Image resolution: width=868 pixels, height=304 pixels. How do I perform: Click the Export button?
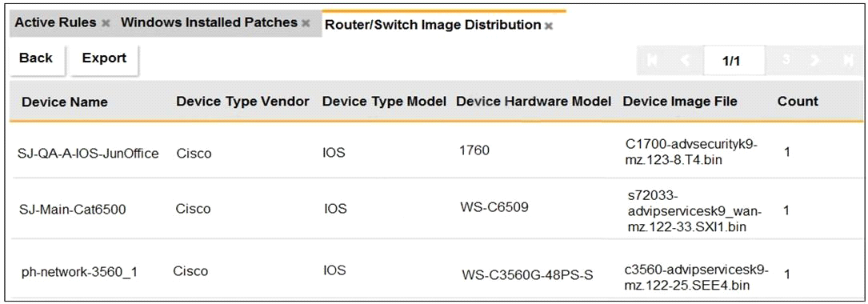point(104,58)
